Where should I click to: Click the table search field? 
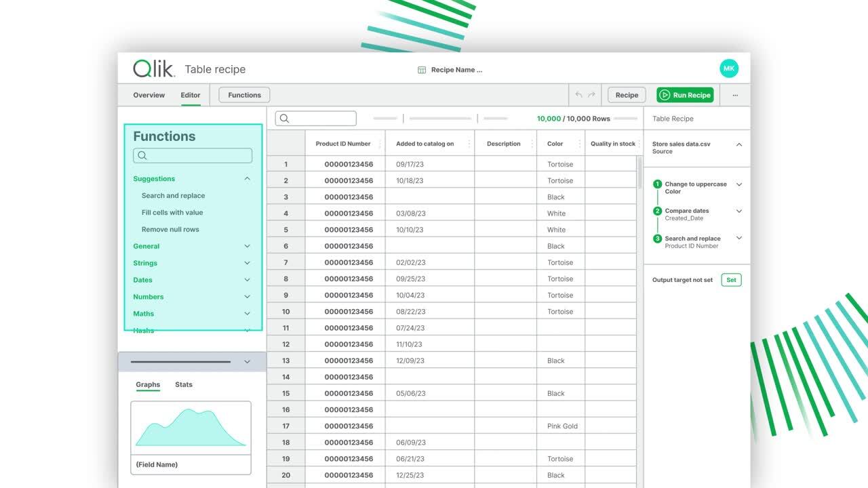[x=316, y=119]
